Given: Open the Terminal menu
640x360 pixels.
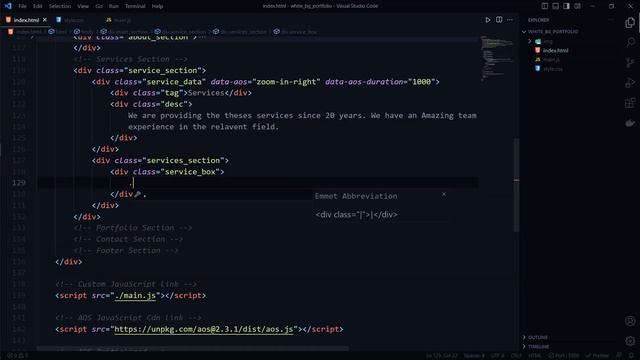Looking at the screenshot, I should pyautogui.click(x=135, y=6).
